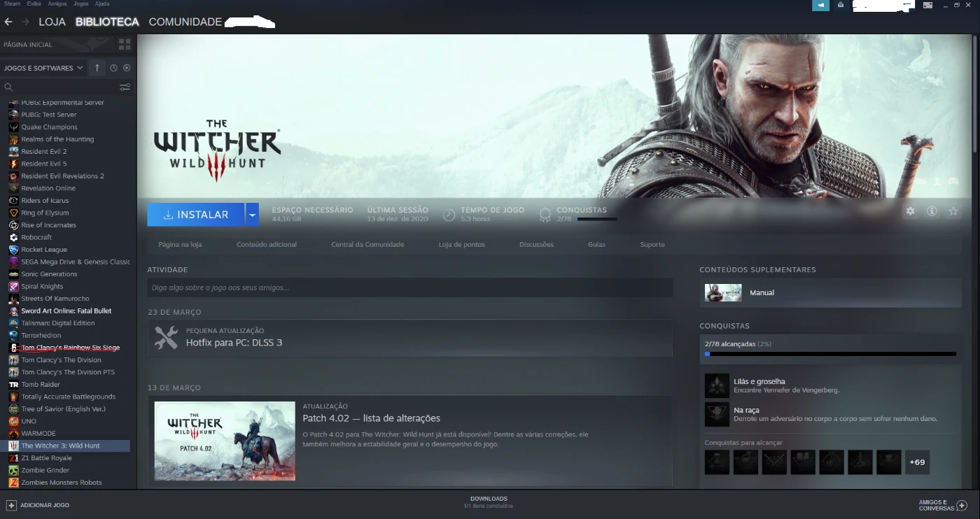The image size is (980, 519).
Task: Click the Sonic Generations game icon
Action: pos(13,274)
